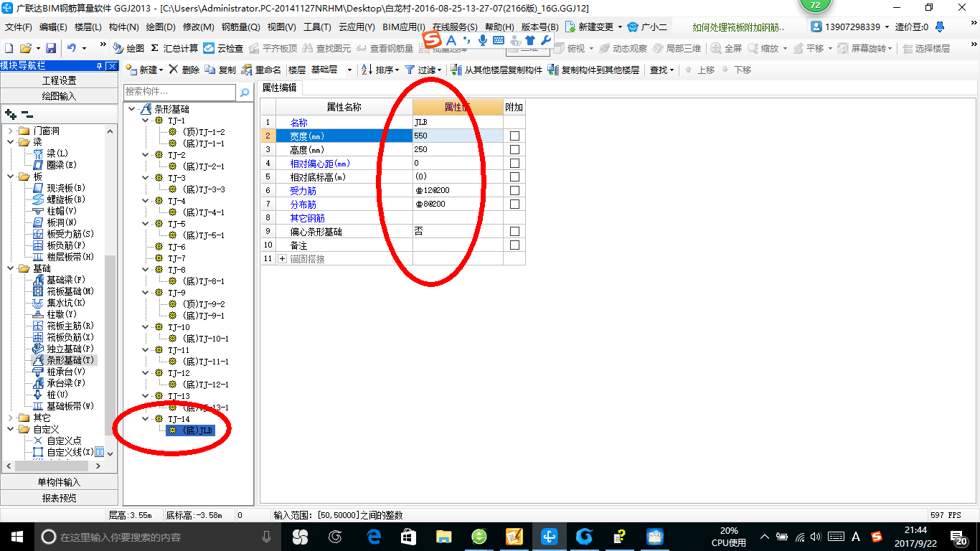Click the 报表预览 button
980x551 pixels.
60,497
